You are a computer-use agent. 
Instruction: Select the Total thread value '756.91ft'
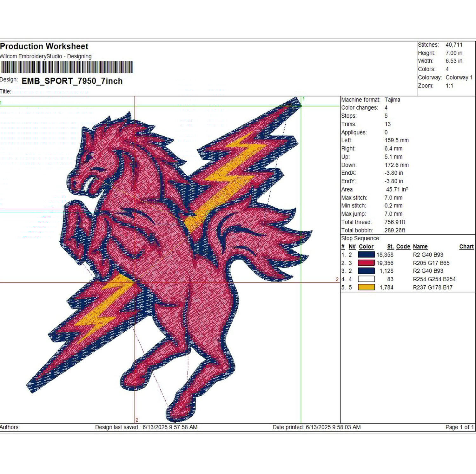point(395,222)
